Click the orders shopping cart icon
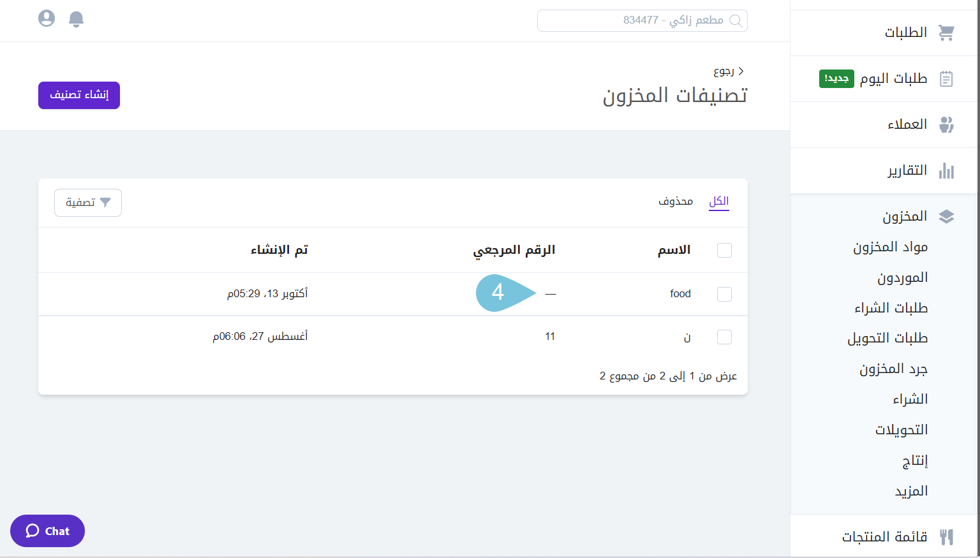This screenshot has height=558, width=980. (946, 33)
